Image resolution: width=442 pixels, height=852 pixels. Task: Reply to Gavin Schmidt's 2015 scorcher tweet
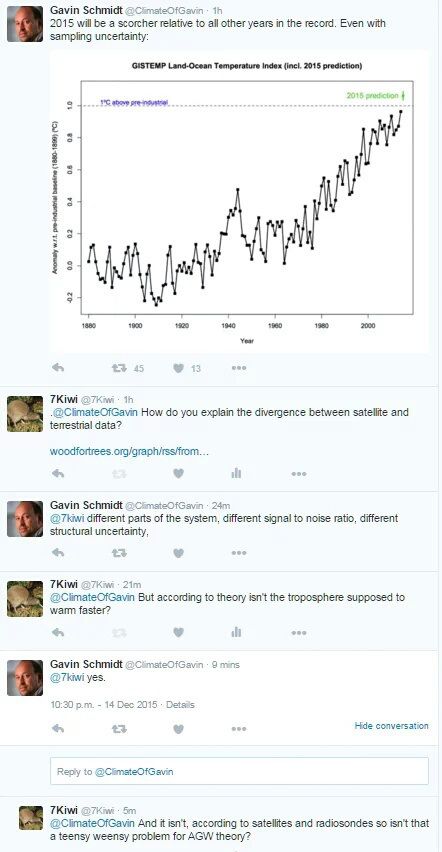coord(58,368)
